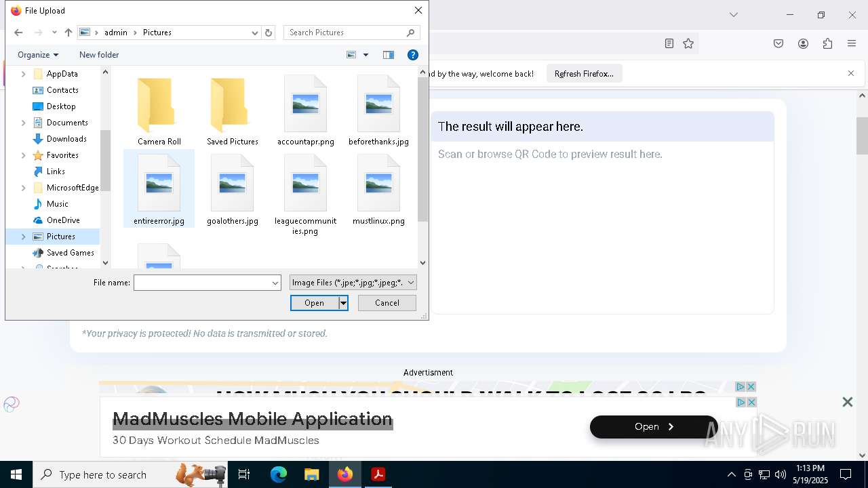Viewport: 868px width, 488px height.
Task: Open notification center icon
Action: click(x=846, y=474)
